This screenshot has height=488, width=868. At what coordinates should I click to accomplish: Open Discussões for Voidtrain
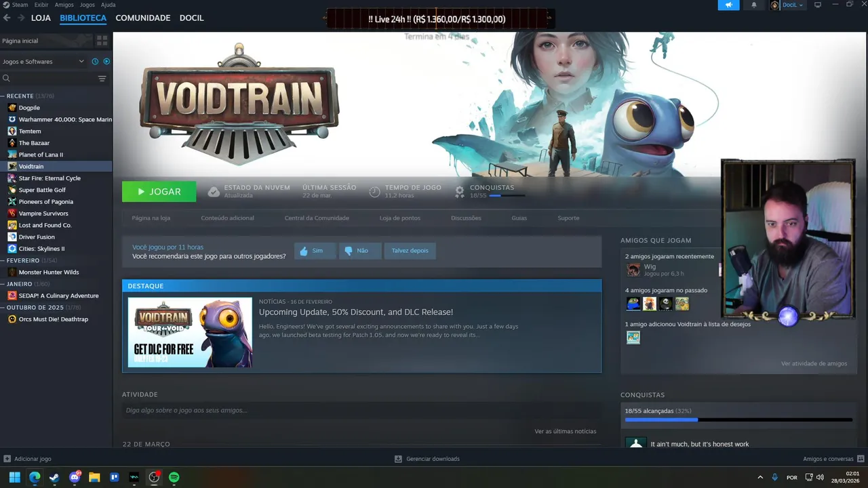tap(466, 218)
